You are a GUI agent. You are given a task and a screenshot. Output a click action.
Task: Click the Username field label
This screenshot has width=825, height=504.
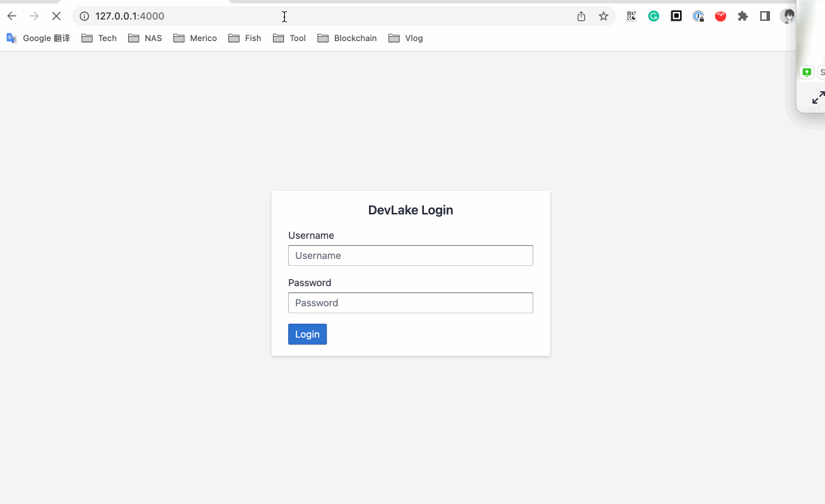pyautogui.click(x=311, y=236)
